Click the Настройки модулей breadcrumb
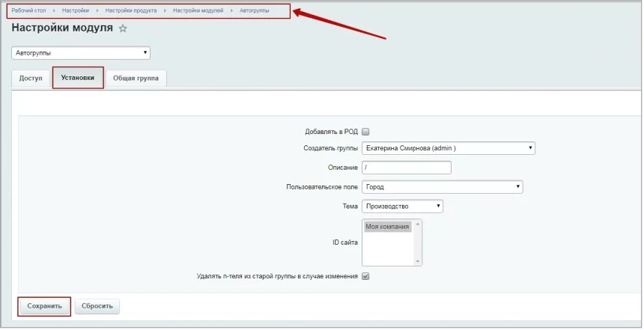 coord(198,11)
